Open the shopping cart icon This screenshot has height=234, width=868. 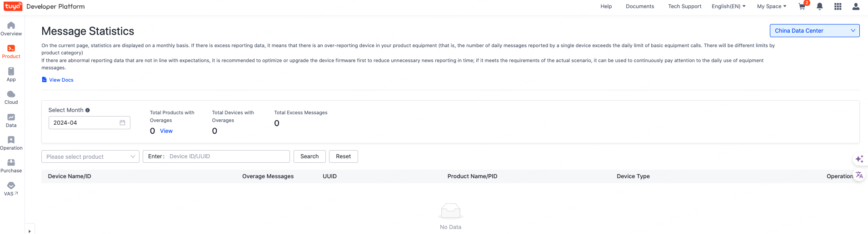coord(802,6)
